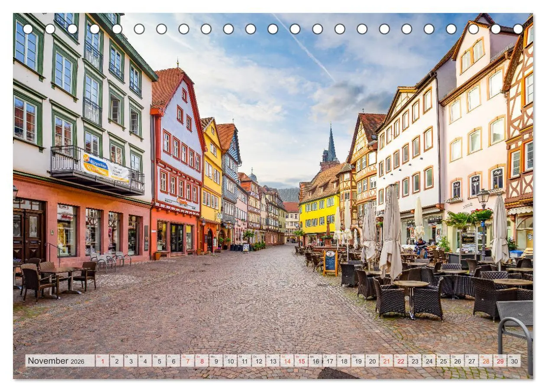Select Sunday 22 in the date strip
Screen dimensions: 546x392
400,361
